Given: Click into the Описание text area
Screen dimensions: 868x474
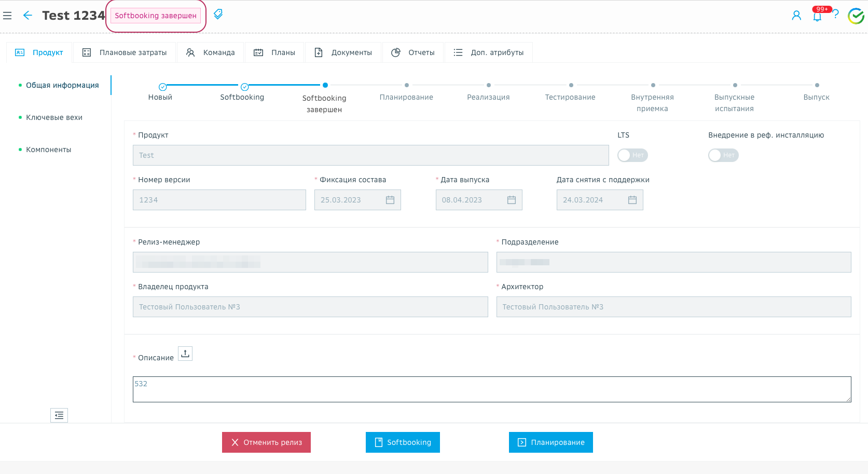Looking at the screenshot, I should (x=491, y=389).
